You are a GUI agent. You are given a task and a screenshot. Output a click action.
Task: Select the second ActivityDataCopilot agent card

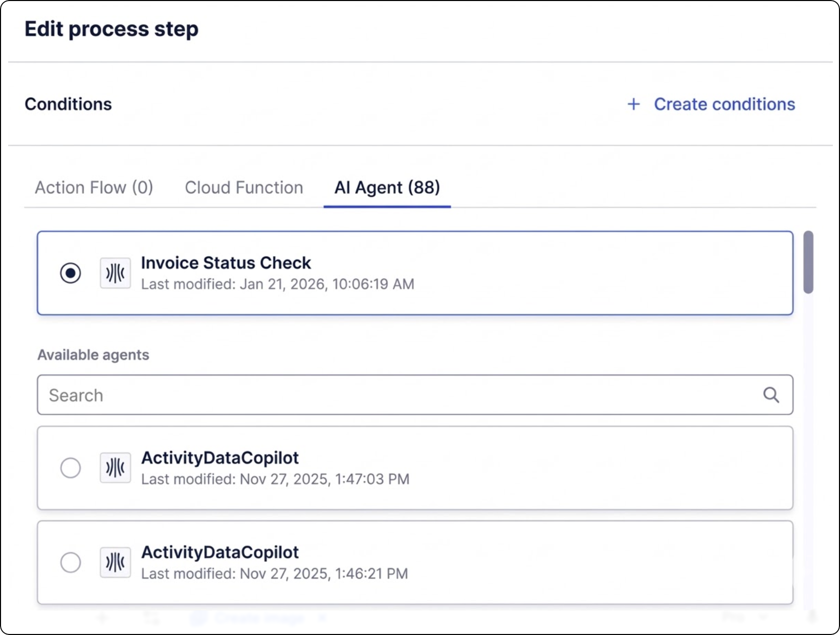[414, 562]
